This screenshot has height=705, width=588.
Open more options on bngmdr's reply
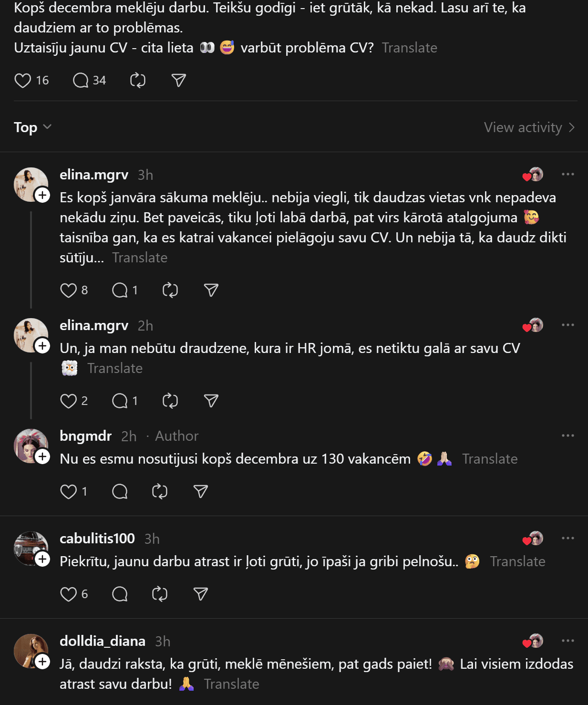(567, 436)
